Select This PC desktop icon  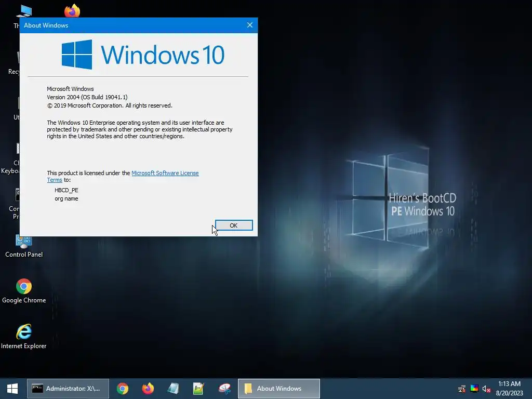coord(23,12)
